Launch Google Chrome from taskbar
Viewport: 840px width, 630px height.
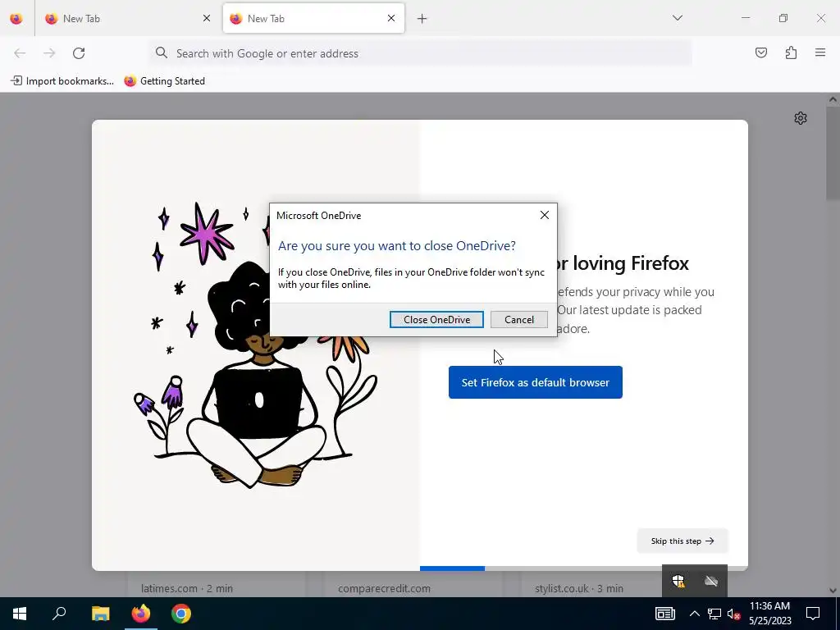(x=181, y=614)
